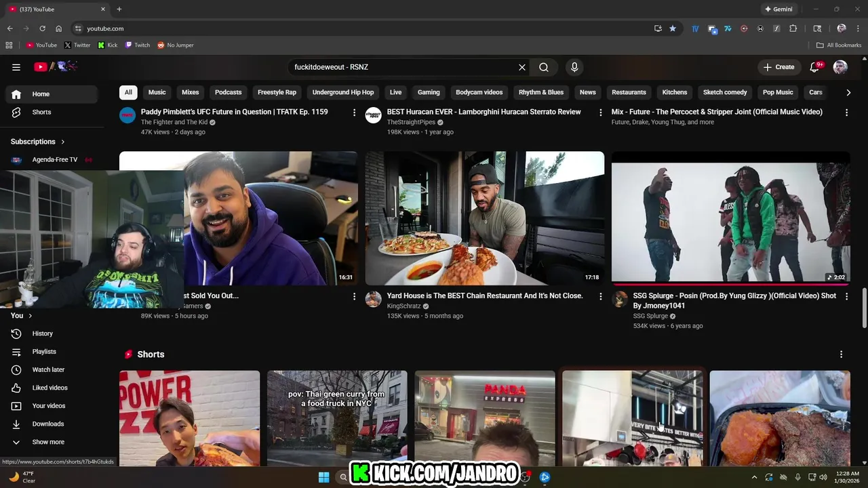
Task: Open the Windows Start menu
Action: pyautogui.click(x=323, y=477)
